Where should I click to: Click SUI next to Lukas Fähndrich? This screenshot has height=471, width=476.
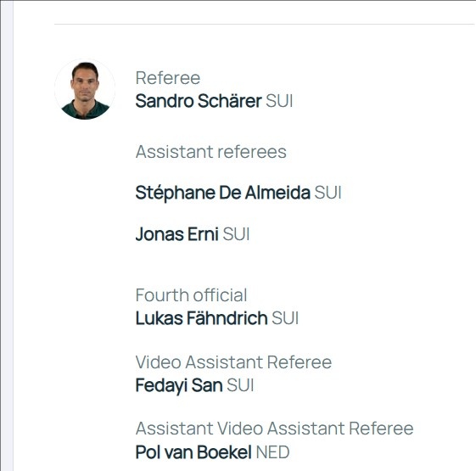(x=285, y=318)
